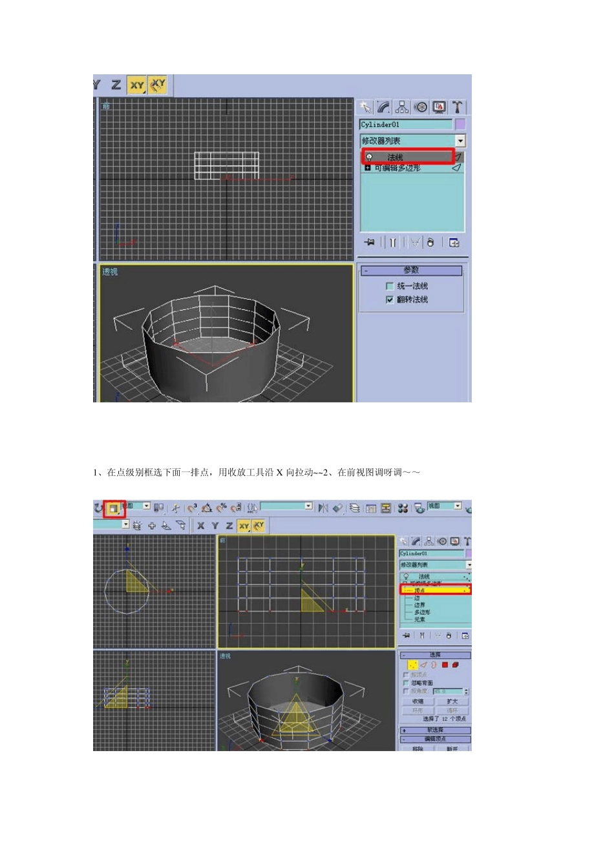The height and width of the screenshot is (868, 614).
Task: Expand the 软选择 rollout
Action: pyautogui.click(x=435, y=730)
